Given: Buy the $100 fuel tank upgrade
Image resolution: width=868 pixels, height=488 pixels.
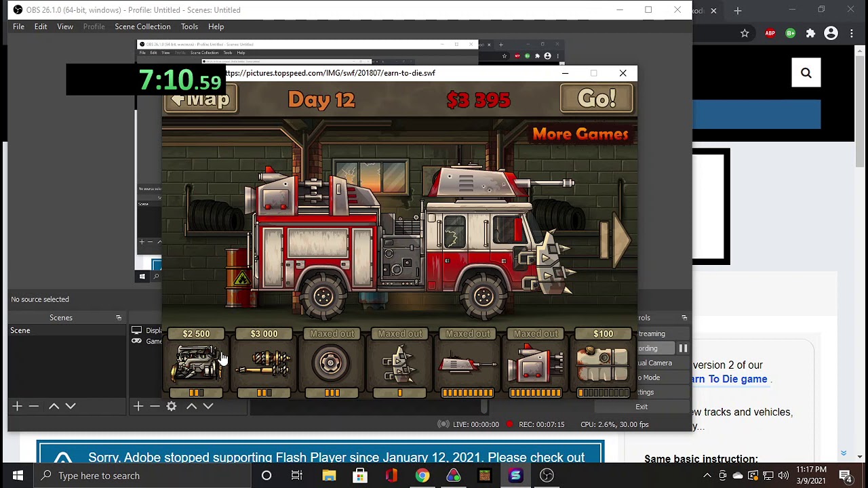Looking at the screenshot, I should click(x=603, y=363).
